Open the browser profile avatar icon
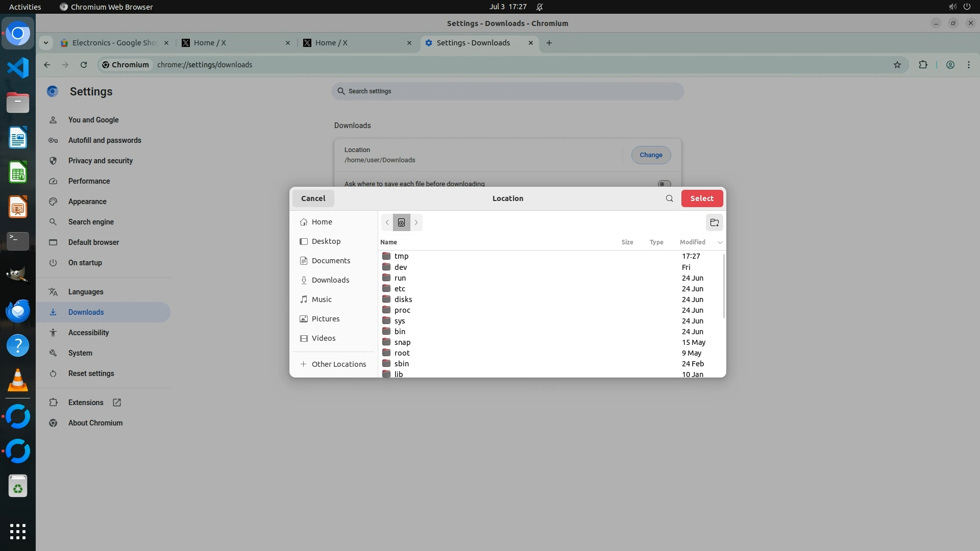This screenshot has width=980, height=551. tap(950, 65)
